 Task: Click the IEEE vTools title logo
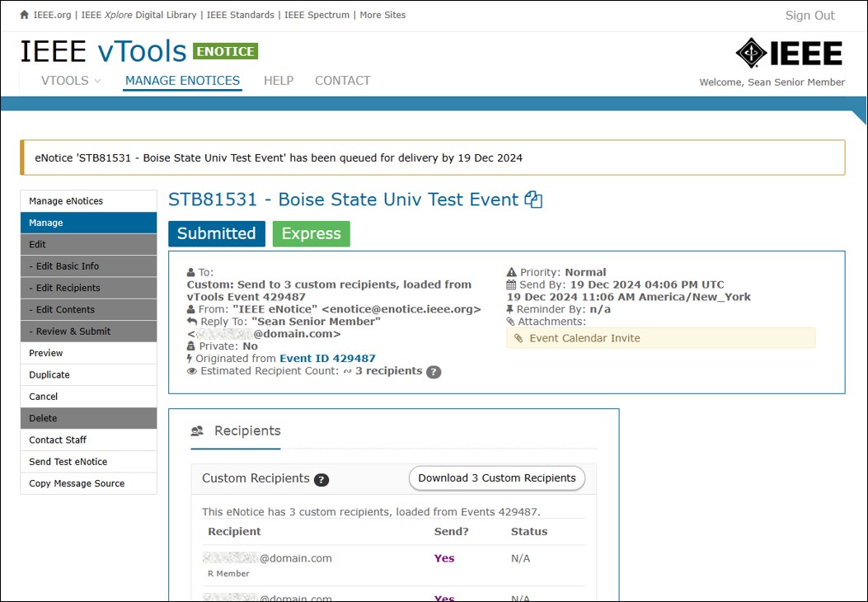[x=103, y=51]
